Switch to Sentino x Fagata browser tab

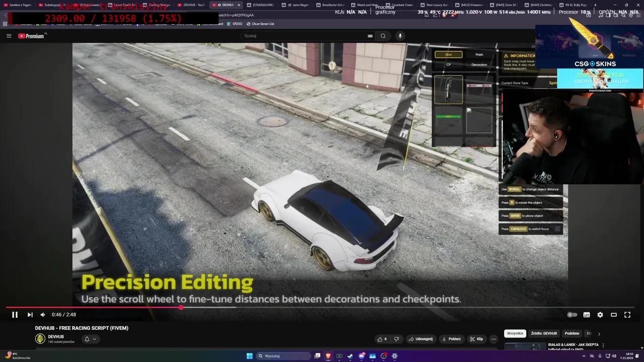click(x=18, y=5)
